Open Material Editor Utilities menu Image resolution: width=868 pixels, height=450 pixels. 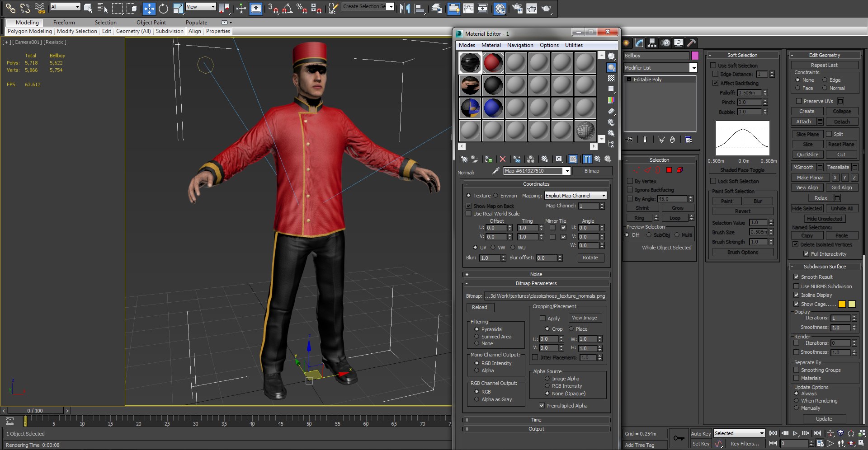[x=574, y=45]
